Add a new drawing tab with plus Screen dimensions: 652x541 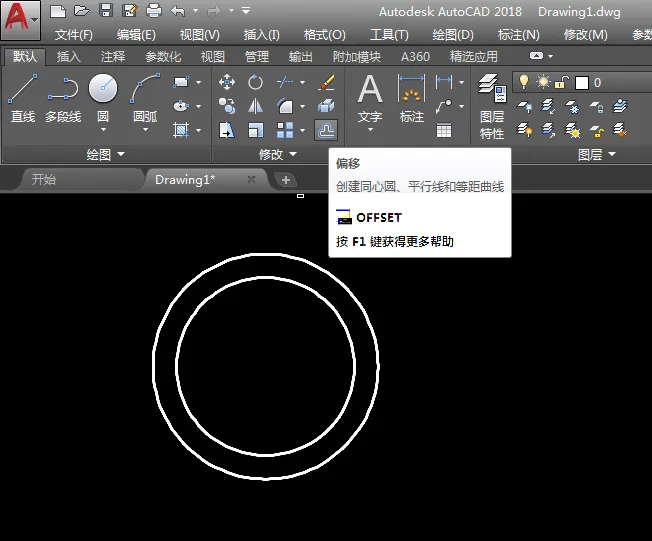[x=286, y=180]
